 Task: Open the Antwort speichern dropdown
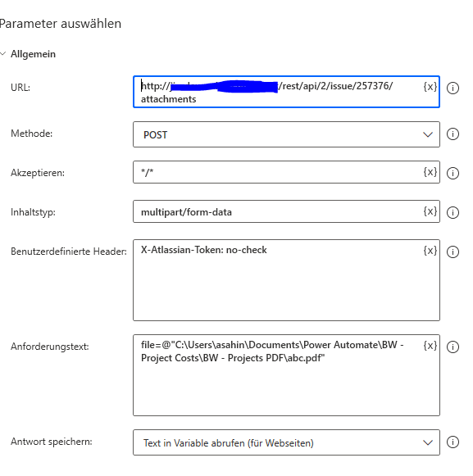(x=286, y=442)
